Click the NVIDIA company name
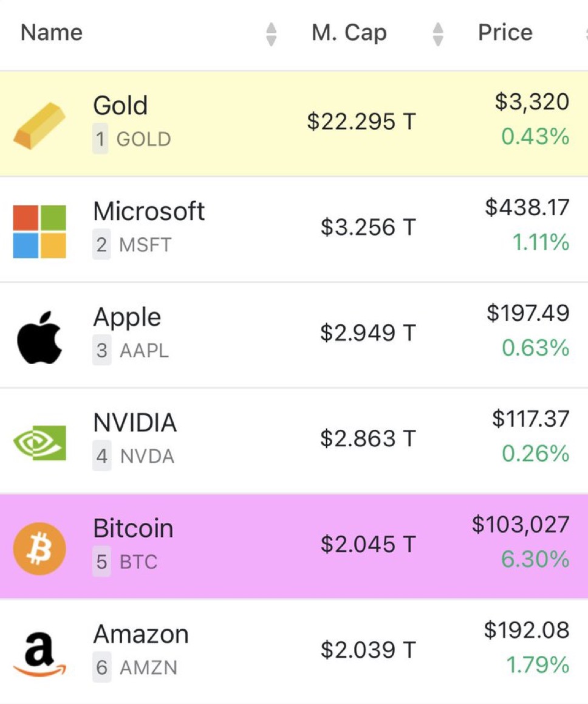 pyautogui.click(x=135, y=423)
